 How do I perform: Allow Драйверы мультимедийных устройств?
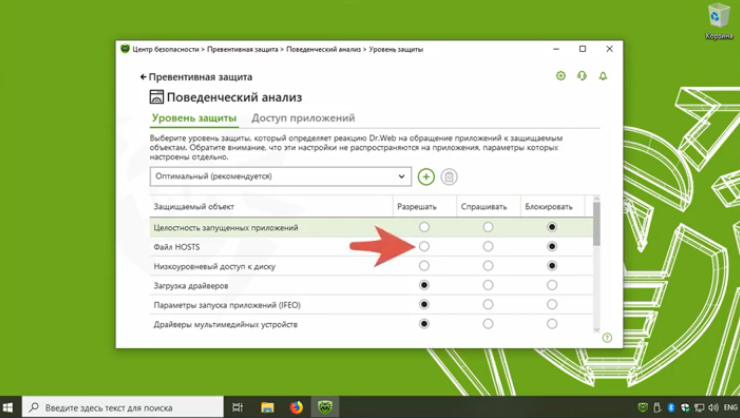pyautogui.click(x=424, y=324)
